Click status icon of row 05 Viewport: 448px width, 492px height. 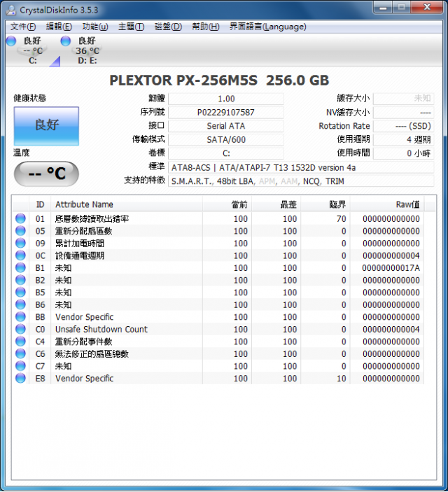click(20, 231)
